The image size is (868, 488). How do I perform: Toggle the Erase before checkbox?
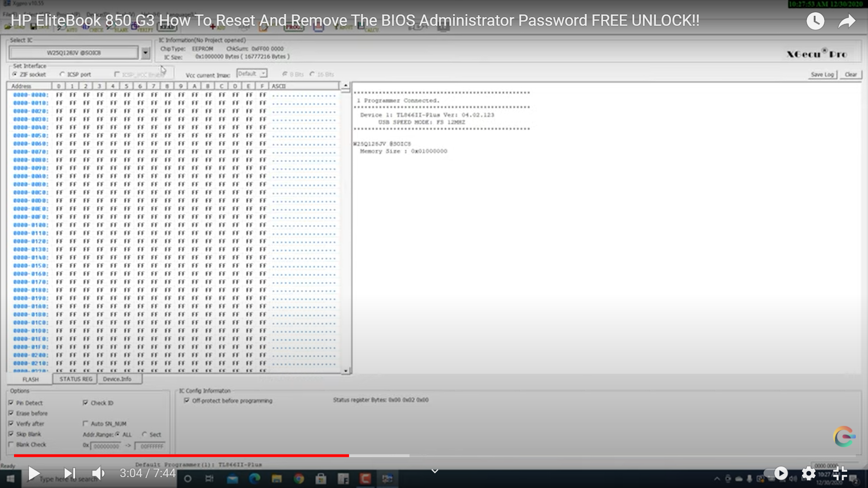click(11, 413)
